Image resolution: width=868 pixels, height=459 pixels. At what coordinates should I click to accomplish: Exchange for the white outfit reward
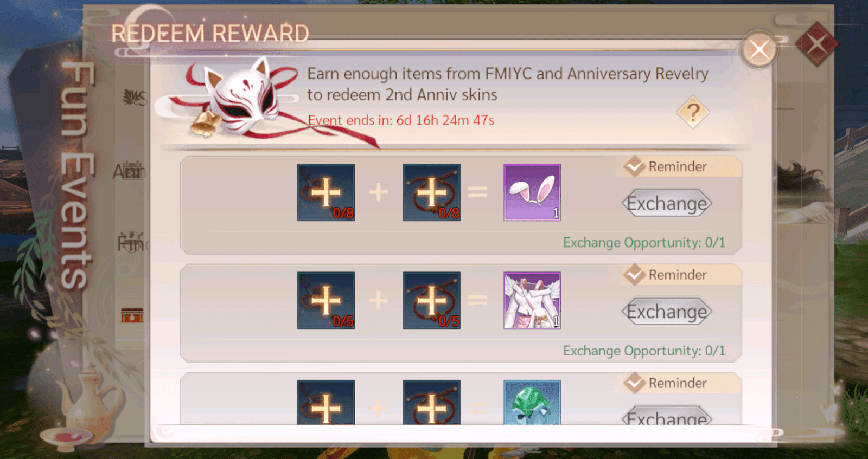pyautogui.click(x=667, y=312)
